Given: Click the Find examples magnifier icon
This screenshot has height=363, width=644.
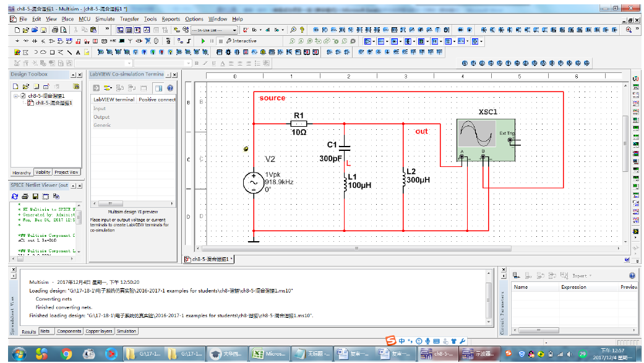Looking at the screenshot, I should (x=293, y=30).
